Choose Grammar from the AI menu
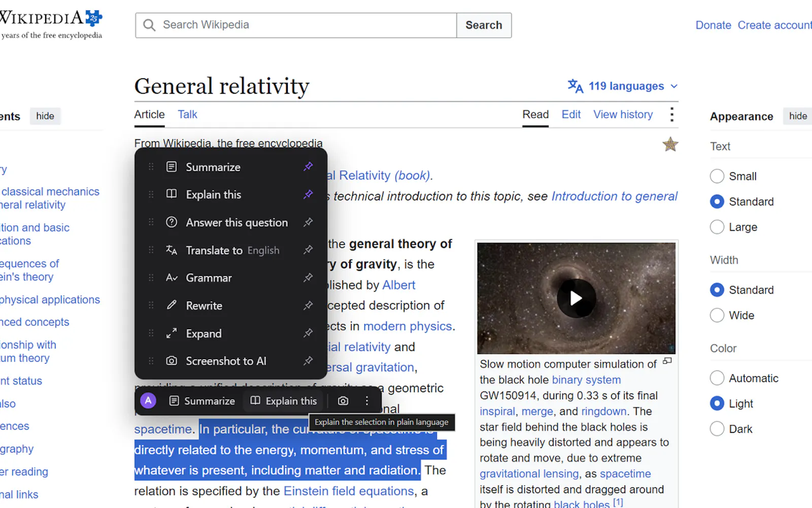 (209, 278)
